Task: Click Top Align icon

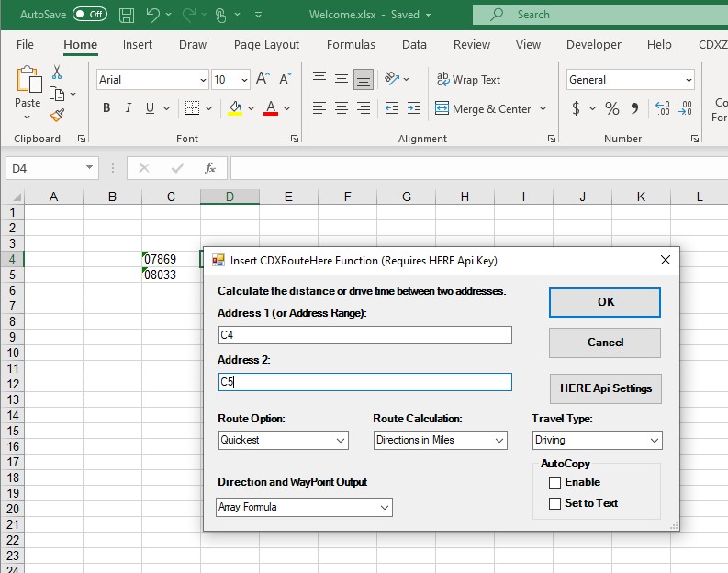Action: point(319,76)
